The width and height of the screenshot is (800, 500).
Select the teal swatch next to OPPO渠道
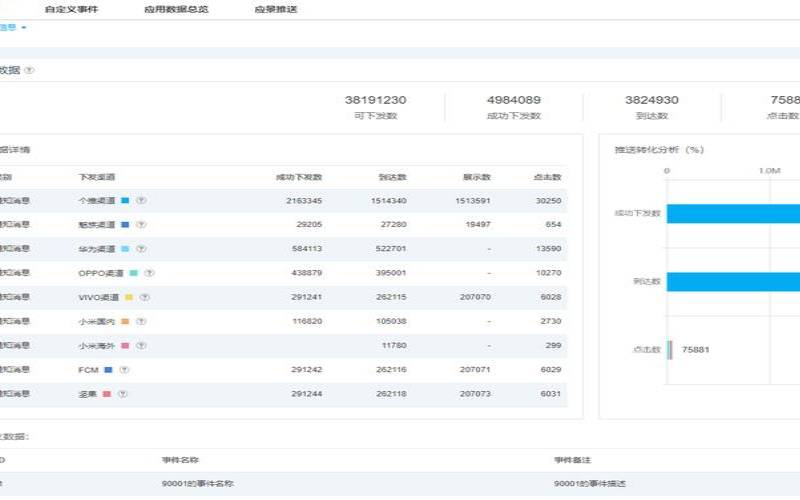click(x=134, y=273)
